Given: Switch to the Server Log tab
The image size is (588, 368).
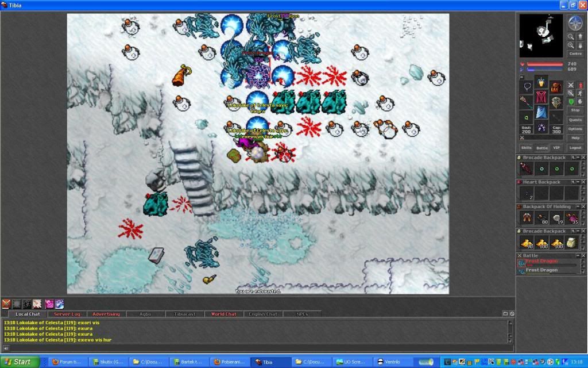Looking at the screenshot, I should click(67, 314).
